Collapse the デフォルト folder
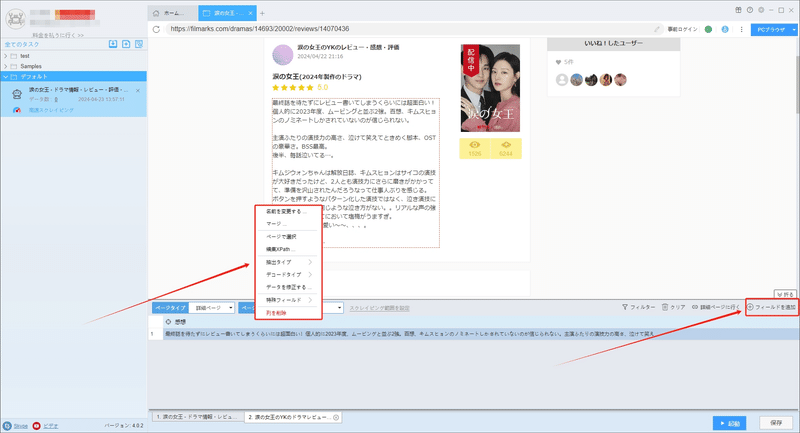Screen dimensions: 800x433 pyautogui.click(x=6, y=77)
